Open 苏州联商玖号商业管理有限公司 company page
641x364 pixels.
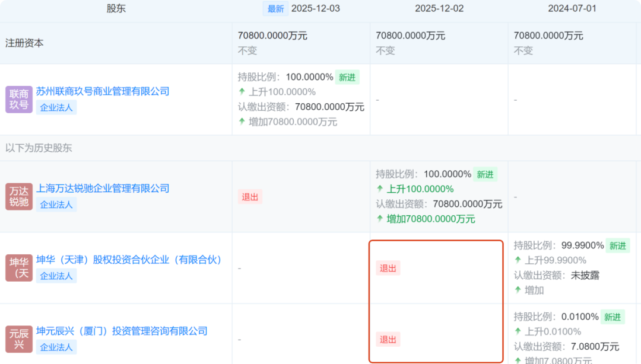(103, 91)
